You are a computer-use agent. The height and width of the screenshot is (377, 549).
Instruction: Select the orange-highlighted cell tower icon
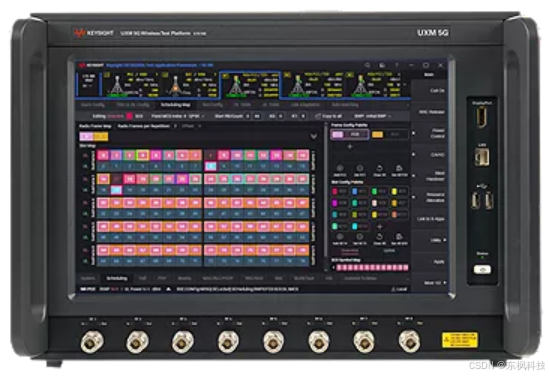pos(175,86)
